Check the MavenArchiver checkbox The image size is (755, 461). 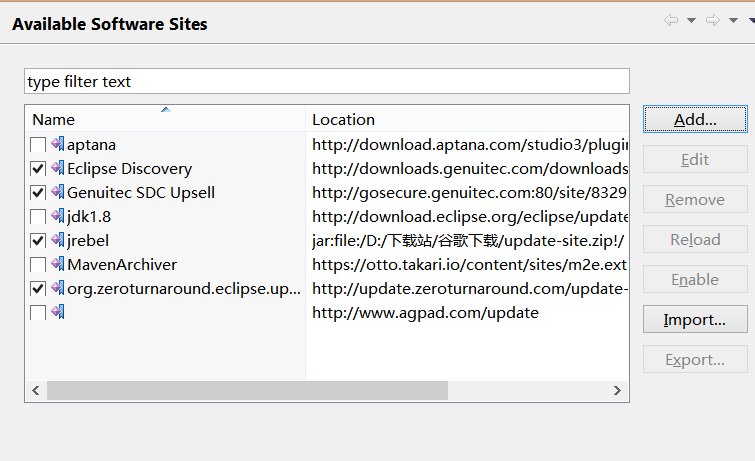coord(38,265)
